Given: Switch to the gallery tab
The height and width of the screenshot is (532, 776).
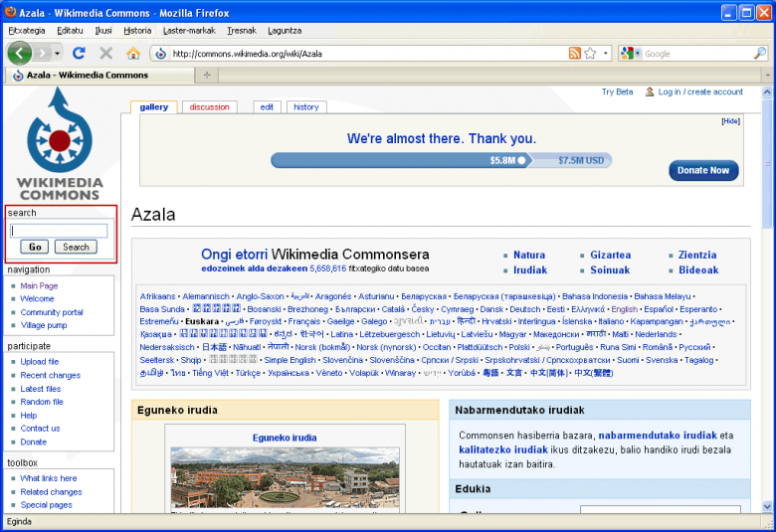Looking at the screenshot, I should [154, 106].
